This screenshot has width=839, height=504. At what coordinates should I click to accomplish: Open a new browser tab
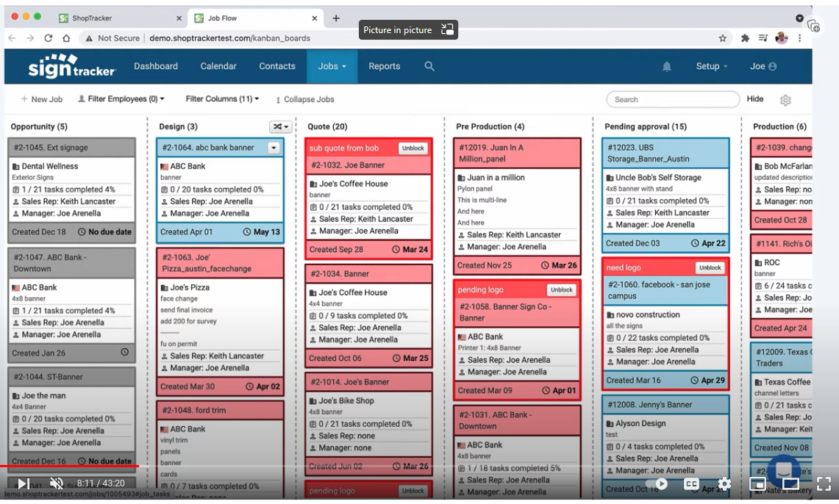pos(336,18)
